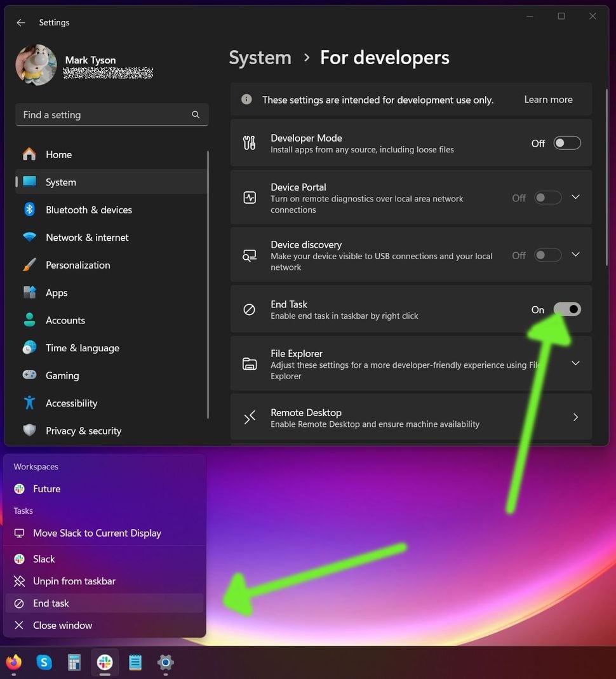Open the Accounts section in sidebar

tap(66, 320)
